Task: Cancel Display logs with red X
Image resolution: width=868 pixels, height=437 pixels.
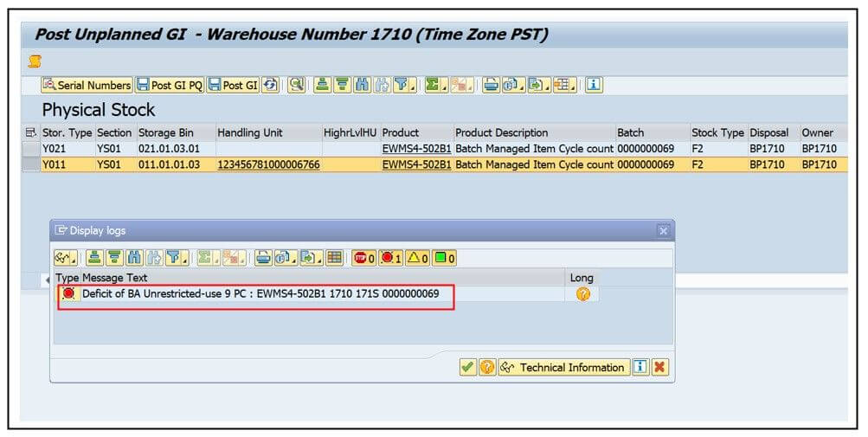Action: coord(659,367)
